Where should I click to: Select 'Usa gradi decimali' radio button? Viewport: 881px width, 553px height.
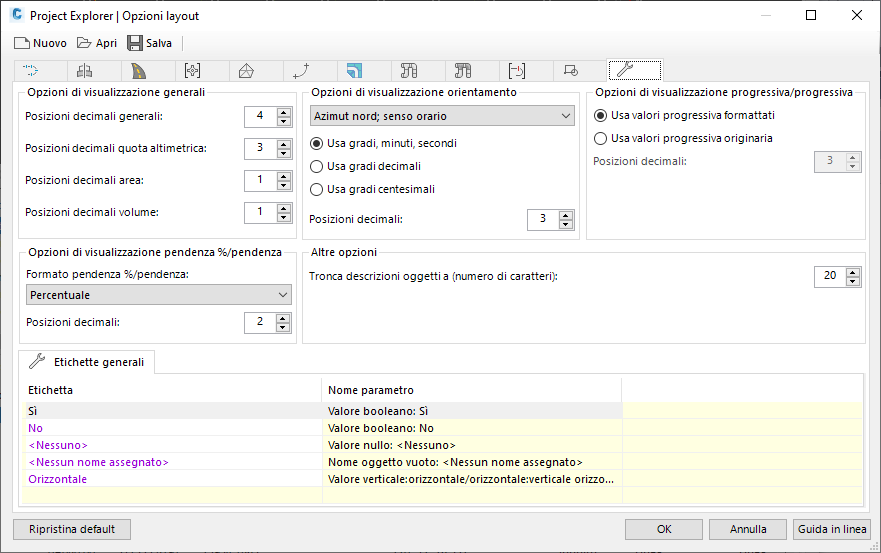click(317, 166)
